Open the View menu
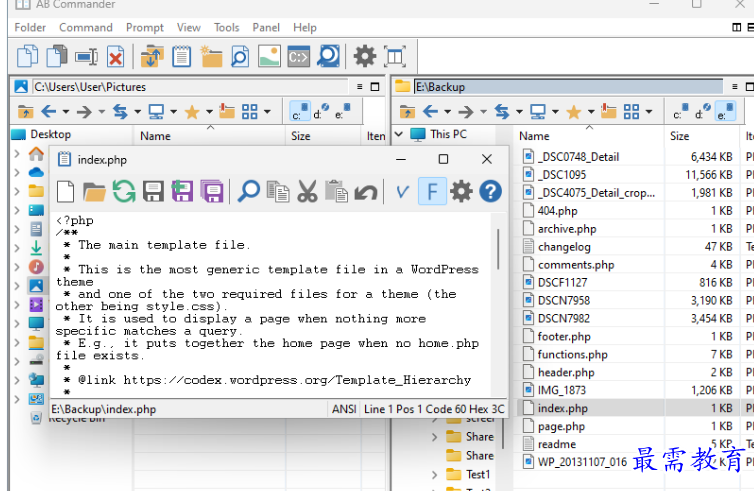 tap(188, 27)
